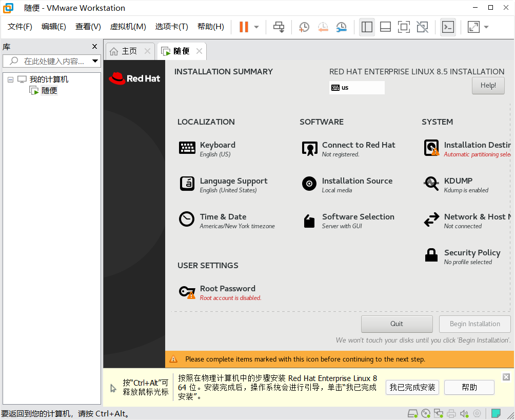Click the Help! button in the installer
Image resolution: width=515 pixels, height=420 pixels.
coord(488,85)
